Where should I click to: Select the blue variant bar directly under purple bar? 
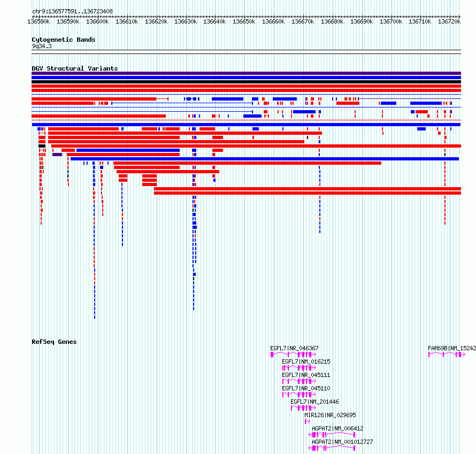pos(246,78)
